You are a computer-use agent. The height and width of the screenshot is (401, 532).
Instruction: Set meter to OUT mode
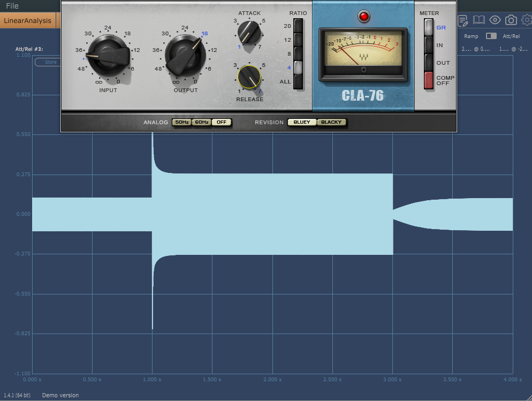(429, 63)
